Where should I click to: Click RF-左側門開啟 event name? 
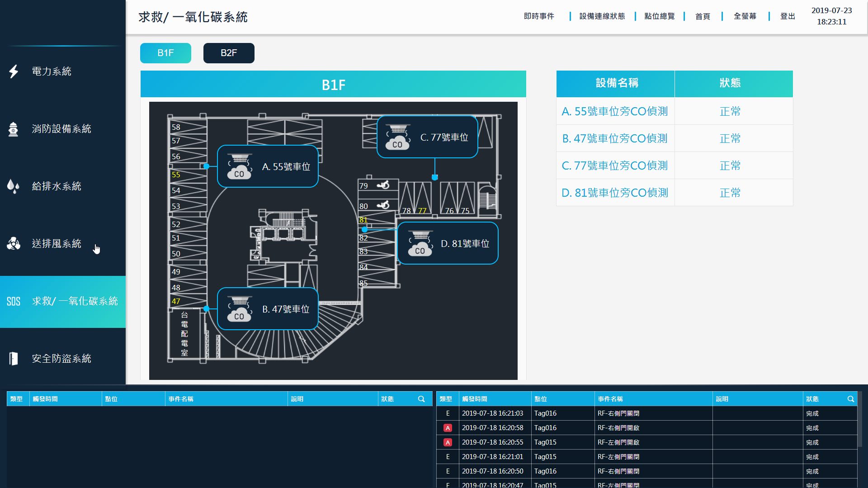[x=618, y=442]
